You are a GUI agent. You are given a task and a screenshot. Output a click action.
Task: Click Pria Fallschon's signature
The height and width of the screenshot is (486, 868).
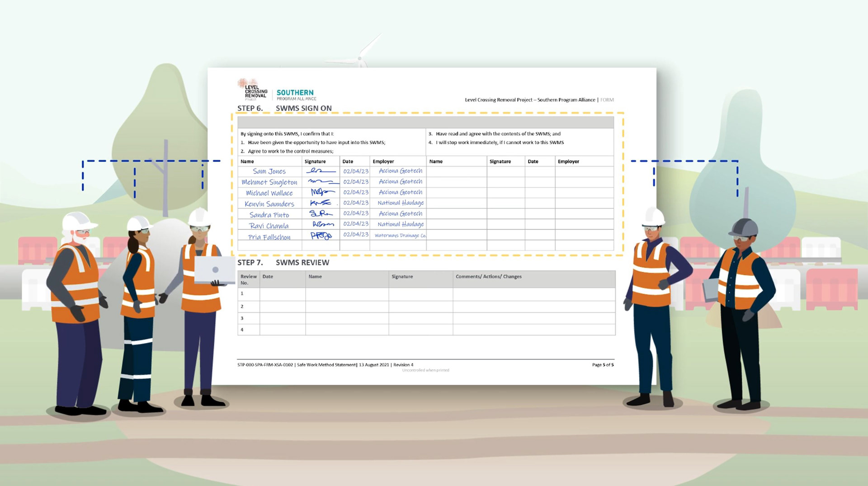[322, 236]
